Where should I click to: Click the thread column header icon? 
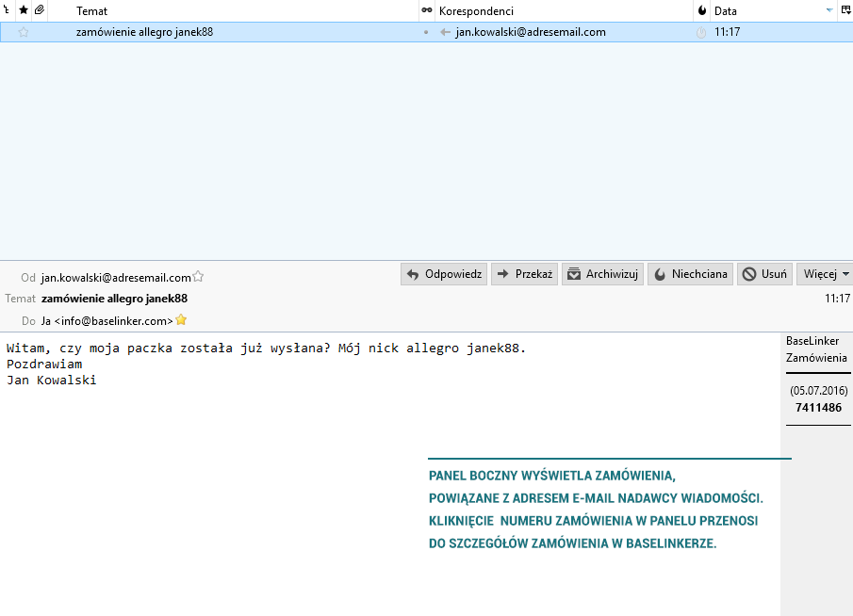tap(6, 9)
